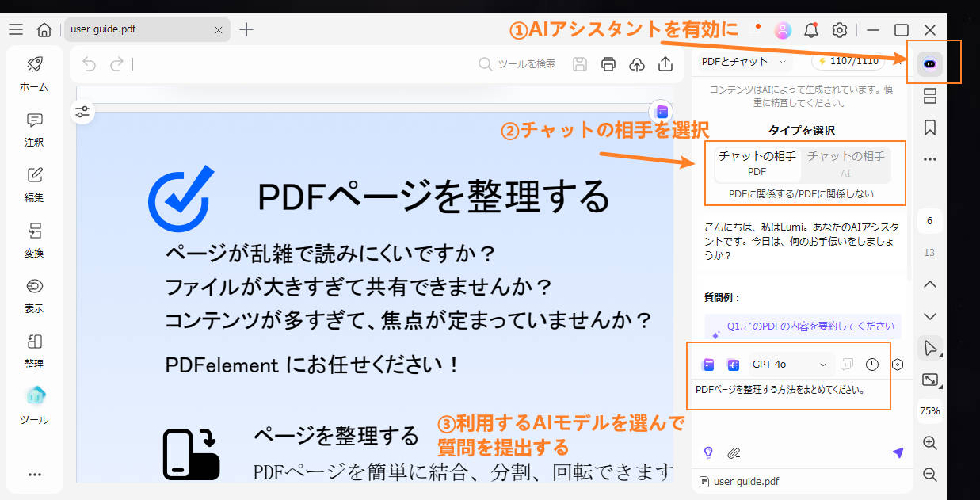The image size is (980, 500).
Task: Click the paperclip attachment icon
Action: [x=734, y=453]
